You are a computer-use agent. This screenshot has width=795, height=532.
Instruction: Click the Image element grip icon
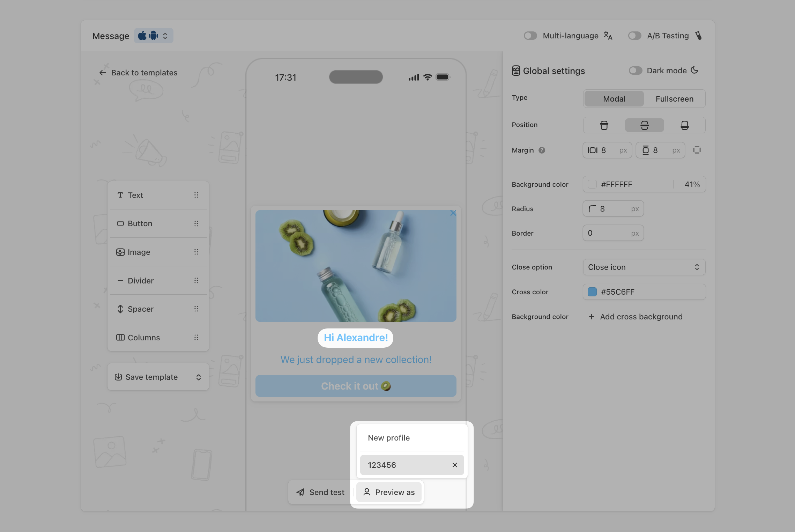pos(196,252)
